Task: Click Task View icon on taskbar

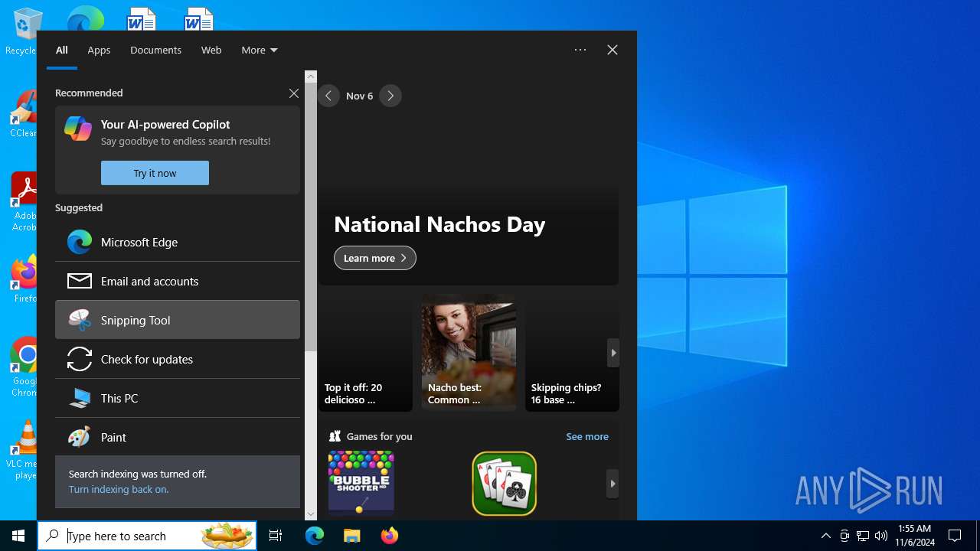Action: tap(276, 536)
